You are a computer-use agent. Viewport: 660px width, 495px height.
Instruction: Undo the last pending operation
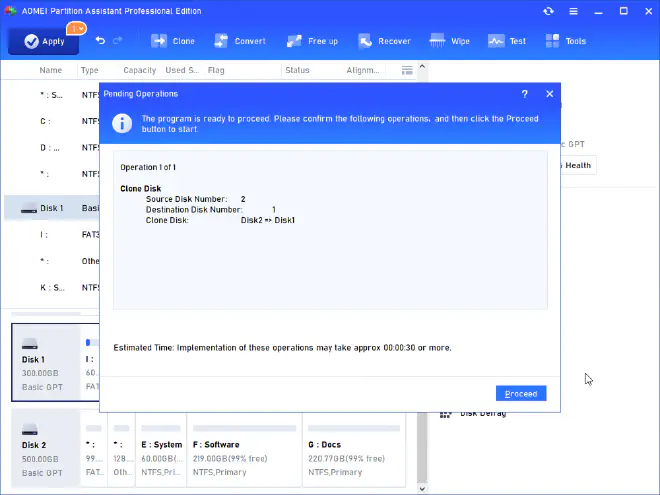click(x=100, y=40)
